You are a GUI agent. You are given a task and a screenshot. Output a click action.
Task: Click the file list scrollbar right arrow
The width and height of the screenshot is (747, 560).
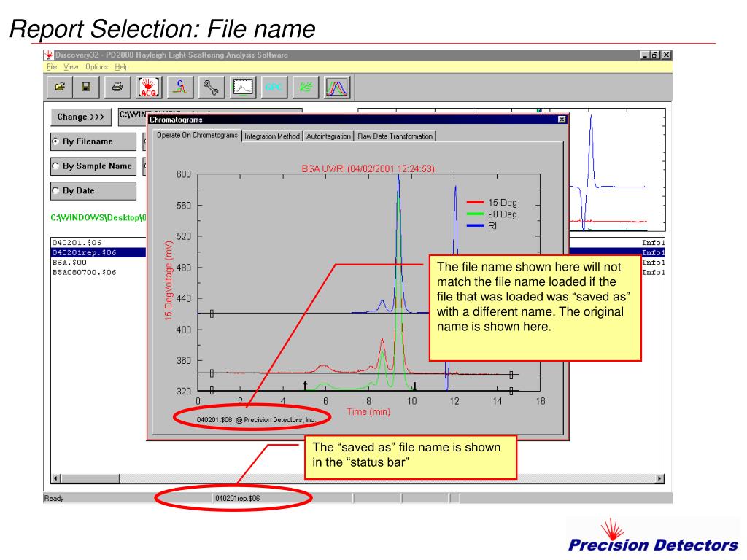(x=659, y=478)
